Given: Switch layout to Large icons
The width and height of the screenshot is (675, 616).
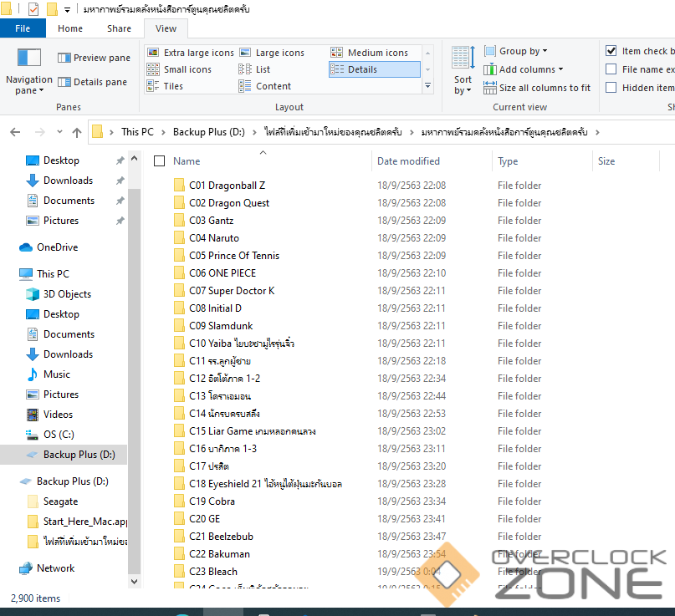Looking at the screenshot, I should click(272, 53).
